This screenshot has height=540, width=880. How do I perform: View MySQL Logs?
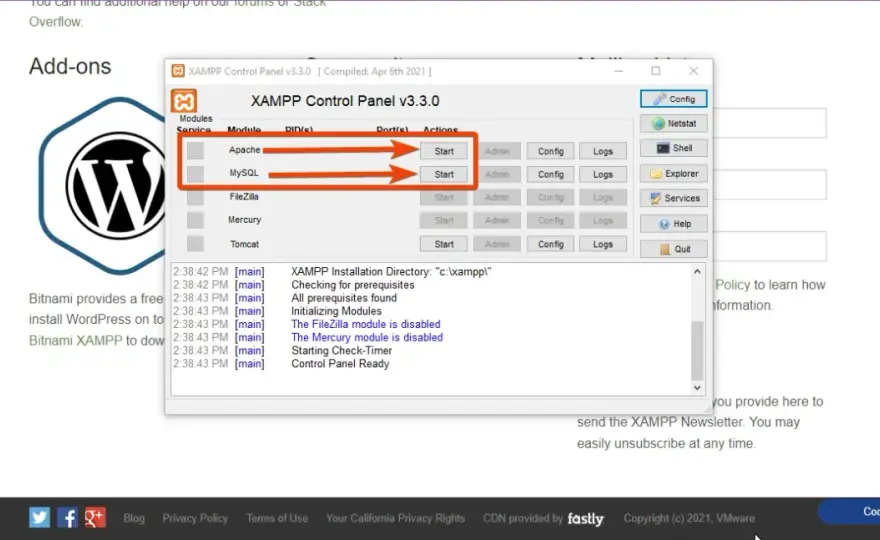603,174
